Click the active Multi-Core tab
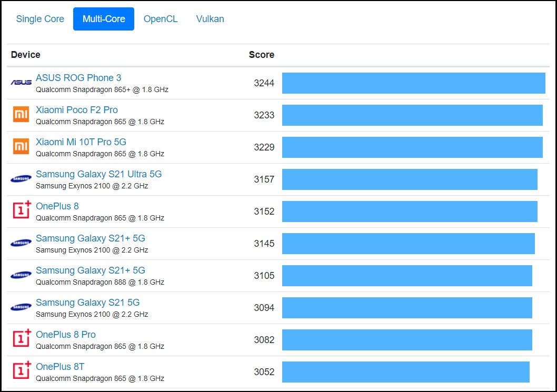This screenshot has height=392, width=557. coord(104,19)
